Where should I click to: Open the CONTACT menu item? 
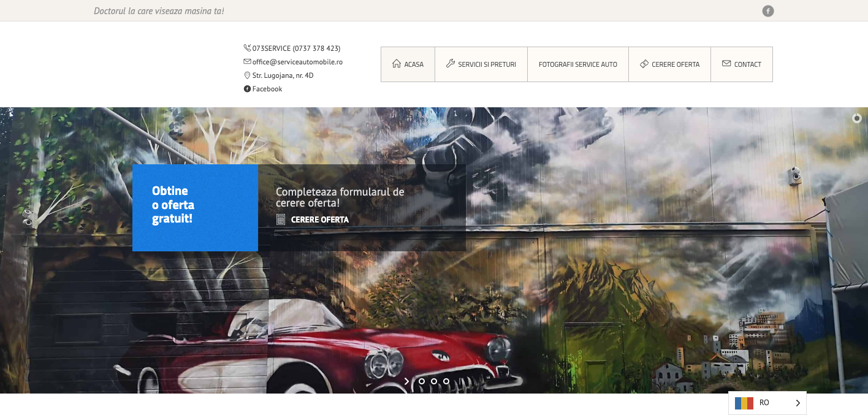click(742, 64)
